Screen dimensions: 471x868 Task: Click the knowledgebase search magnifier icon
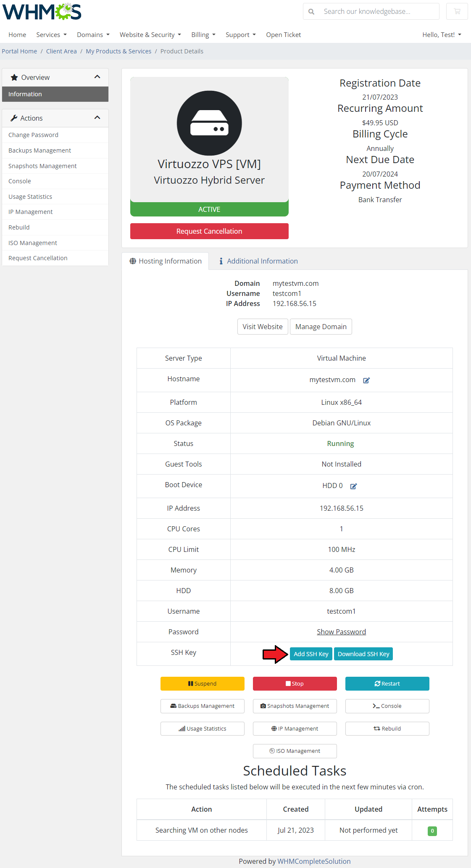(x=311, y=12)
